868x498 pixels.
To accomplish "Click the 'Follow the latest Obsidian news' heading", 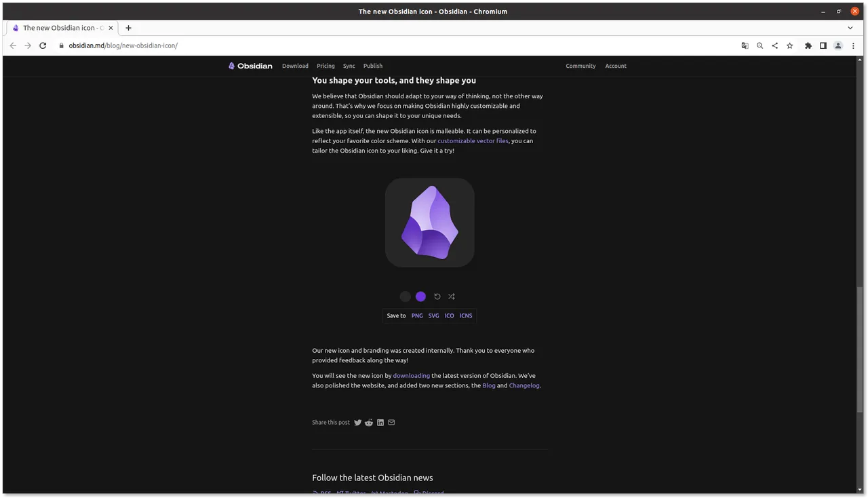I will click(x=372, y=478).
